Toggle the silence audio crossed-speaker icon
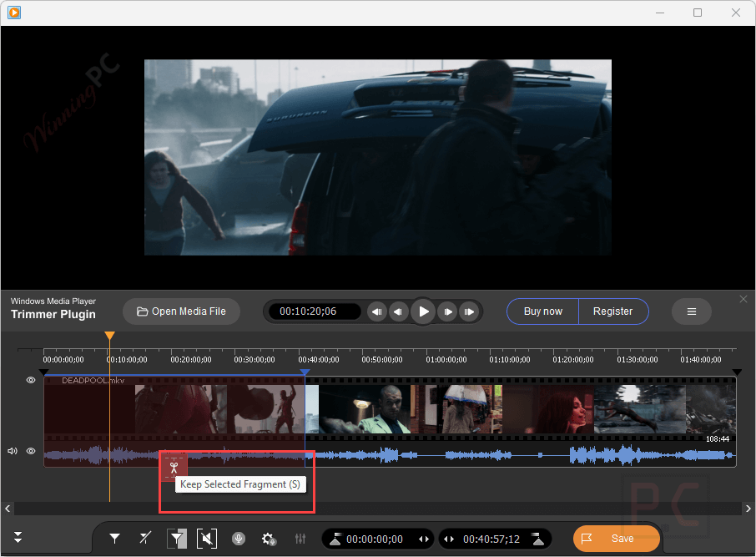 tap(207, 539)
